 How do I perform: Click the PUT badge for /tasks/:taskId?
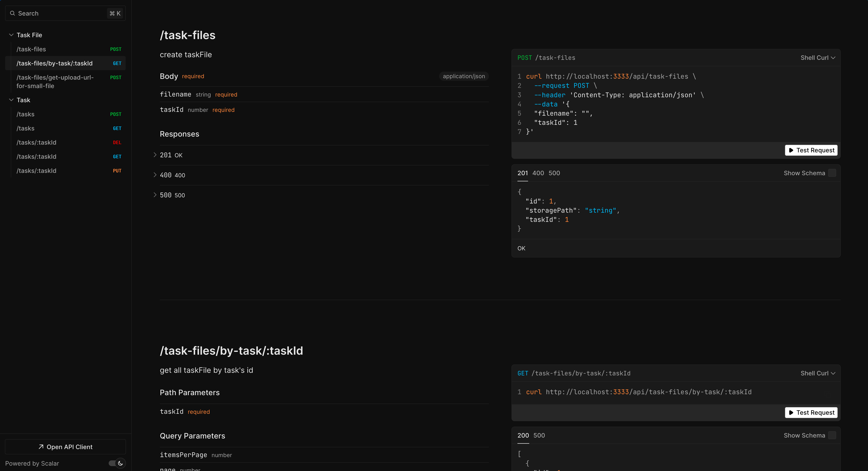click(117, 171)
